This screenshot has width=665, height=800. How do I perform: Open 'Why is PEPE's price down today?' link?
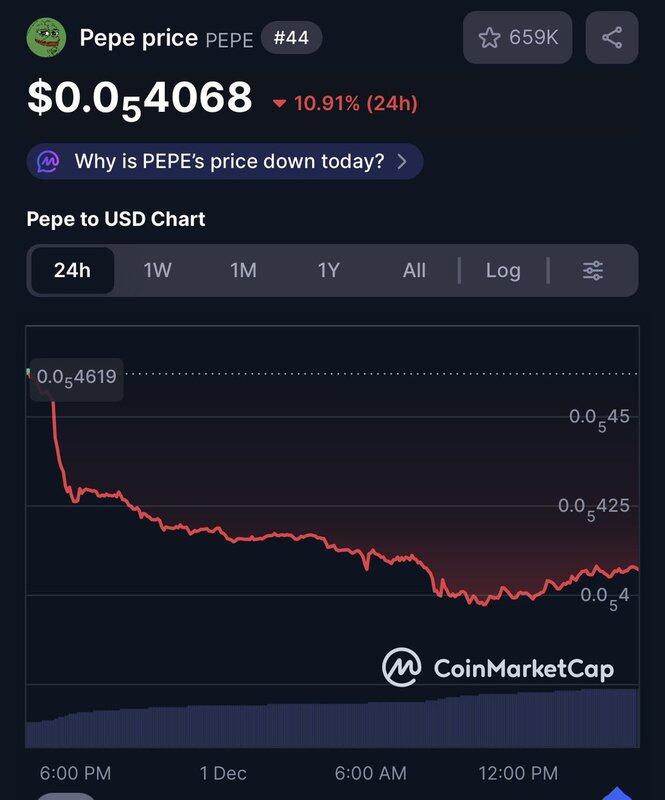pyautogui.click(x=228, y=161)
